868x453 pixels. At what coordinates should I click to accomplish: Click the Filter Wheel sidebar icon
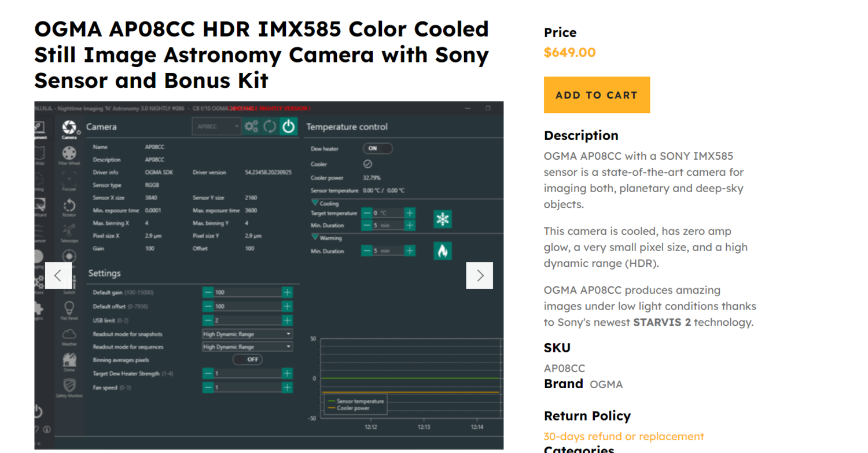69,154
